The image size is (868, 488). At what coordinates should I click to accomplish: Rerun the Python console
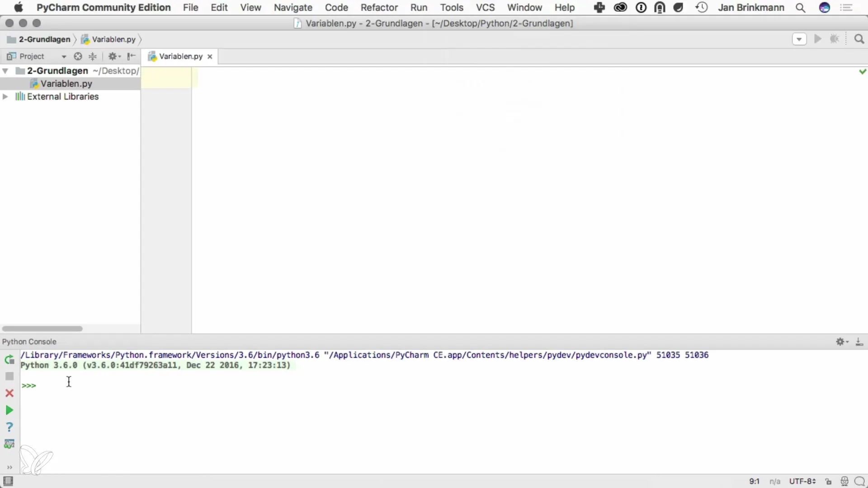tap(9, 360)
